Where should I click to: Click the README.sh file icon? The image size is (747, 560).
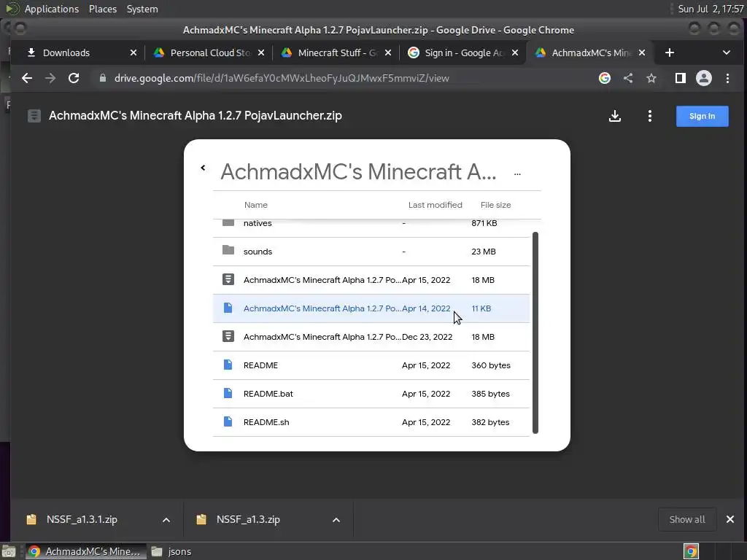point(228,422)
